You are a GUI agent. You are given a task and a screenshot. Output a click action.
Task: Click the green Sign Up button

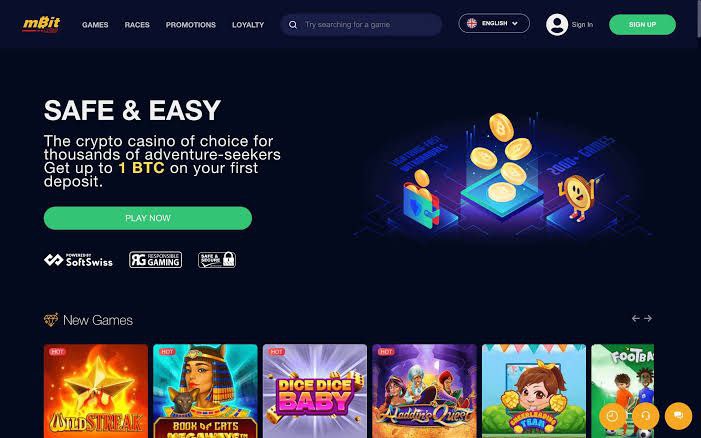(x=642, y=25)
